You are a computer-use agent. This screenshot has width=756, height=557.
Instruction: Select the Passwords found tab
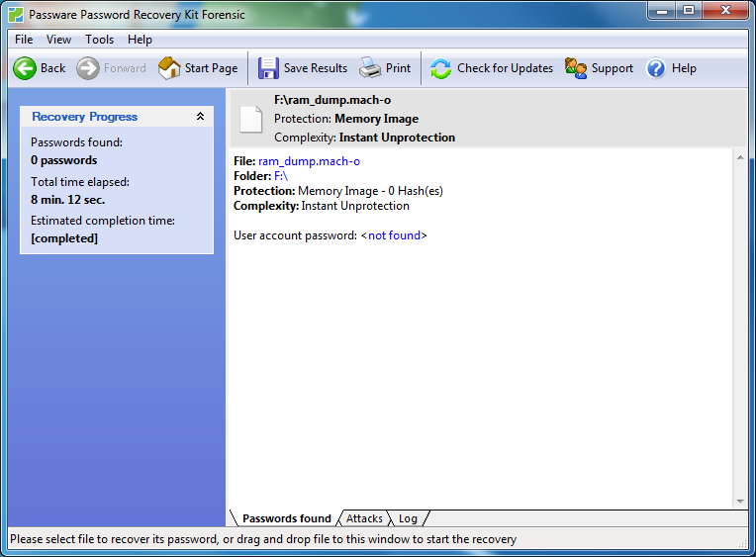point(286,518)
